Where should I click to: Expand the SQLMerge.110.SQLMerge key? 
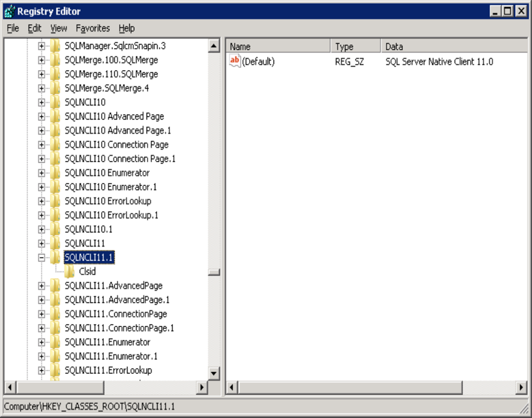click(x=41, y=74)
